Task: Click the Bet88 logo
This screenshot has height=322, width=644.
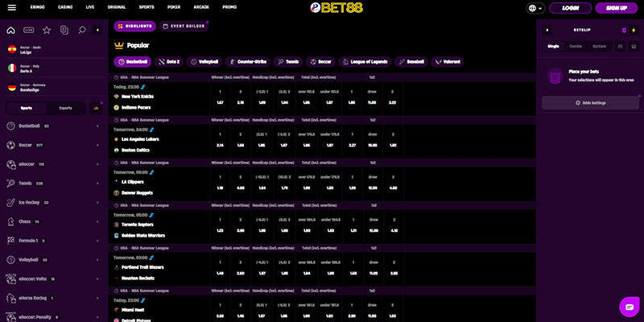Action: [336, 8]
